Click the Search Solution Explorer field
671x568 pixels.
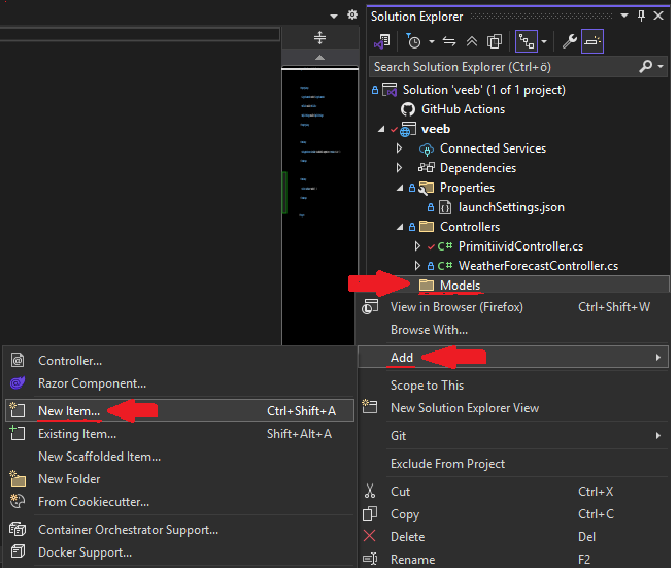tap(500, 67)
